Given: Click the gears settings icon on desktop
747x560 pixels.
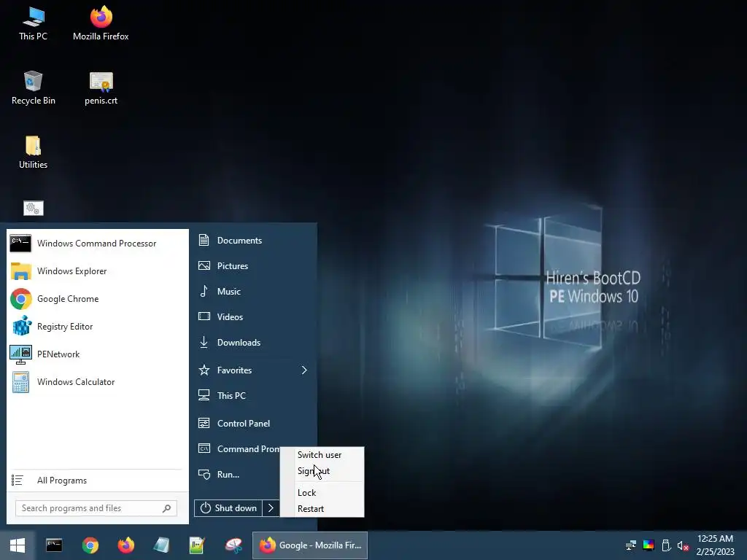Looking at the screenshot, I should [34, 208].
